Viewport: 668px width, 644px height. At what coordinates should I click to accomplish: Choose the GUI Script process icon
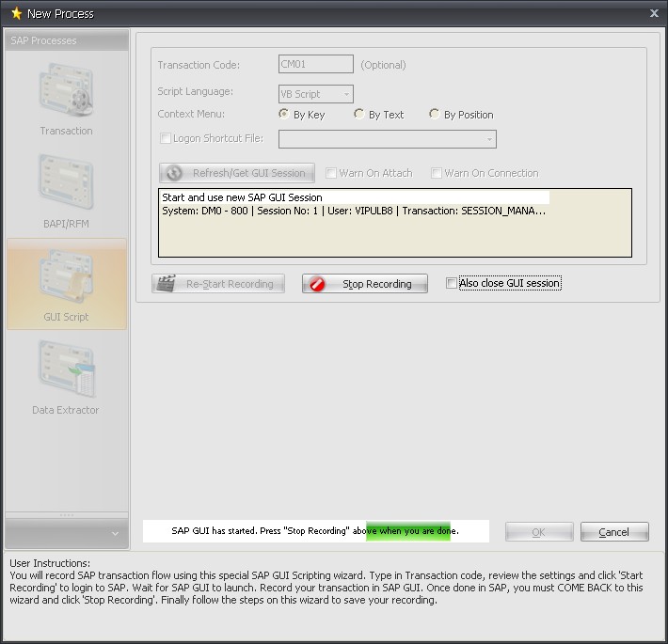(x=66, y=278)
